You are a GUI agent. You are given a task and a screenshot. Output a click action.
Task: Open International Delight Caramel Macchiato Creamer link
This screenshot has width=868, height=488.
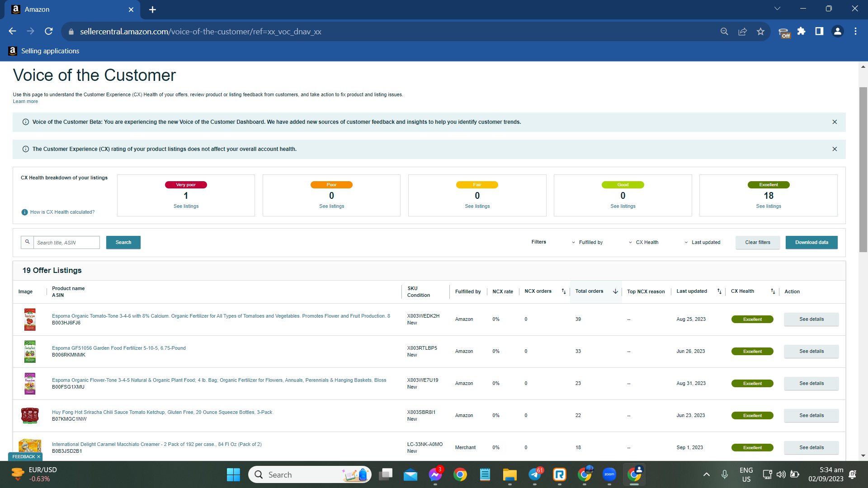coord(156,445)
